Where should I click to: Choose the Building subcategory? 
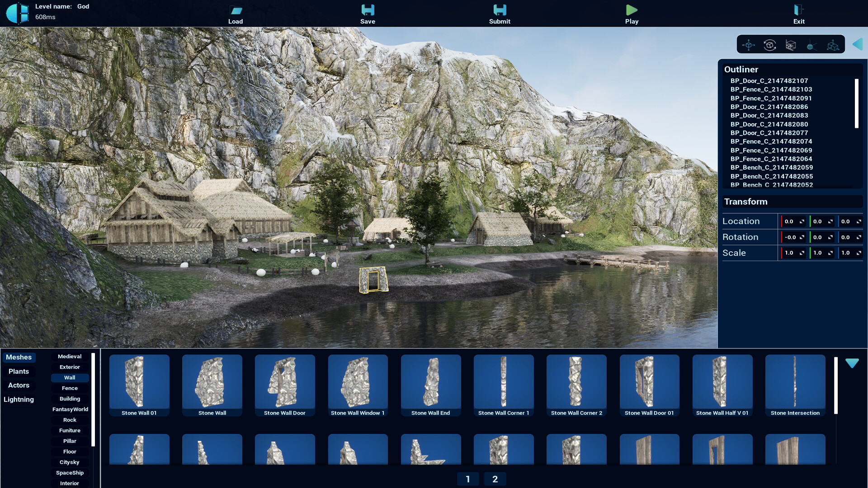(x=70, y=399)
